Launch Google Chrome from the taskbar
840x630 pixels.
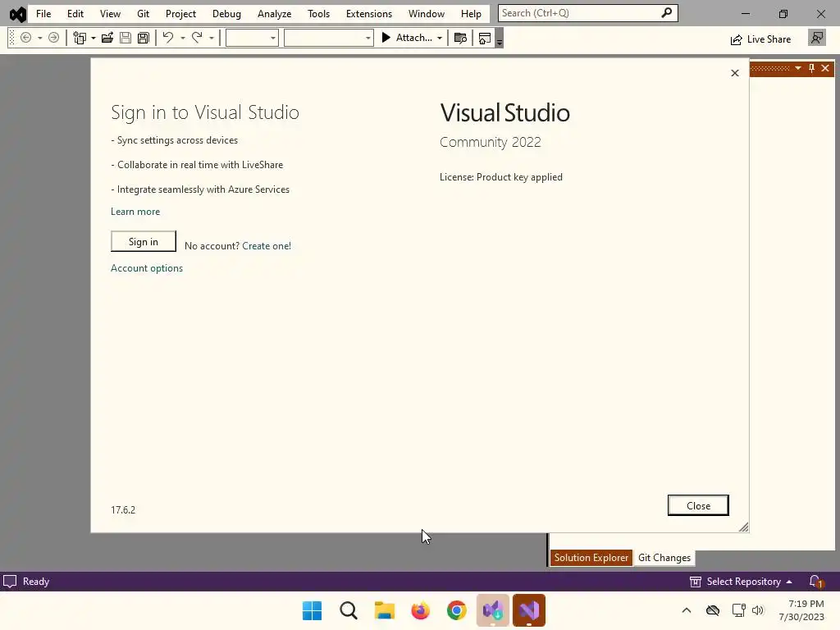click(456, 610)
